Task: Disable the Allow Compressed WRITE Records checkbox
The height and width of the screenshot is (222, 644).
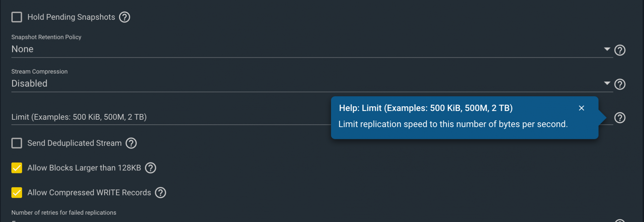Action: 17,193
